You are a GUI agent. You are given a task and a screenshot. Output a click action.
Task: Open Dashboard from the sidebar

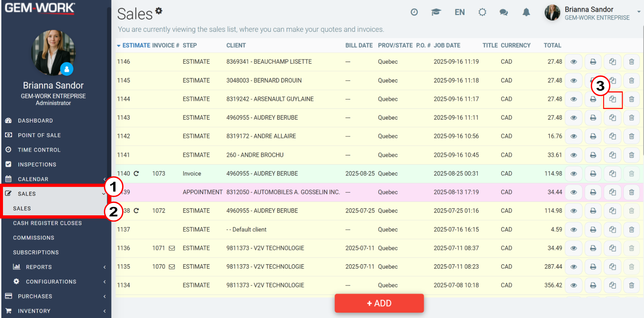point(35,121)
